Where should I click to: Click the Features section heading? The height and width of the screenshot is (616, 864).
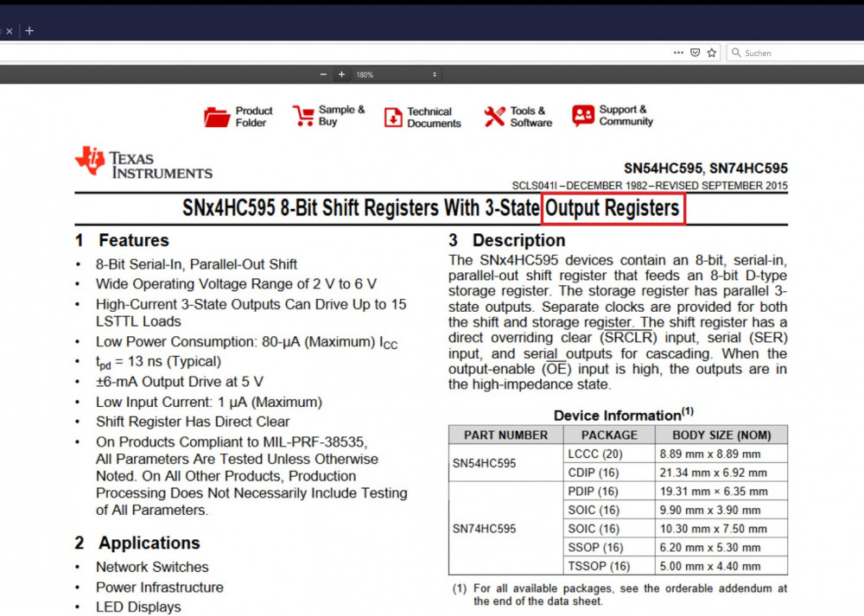click(x=122, y=240)
